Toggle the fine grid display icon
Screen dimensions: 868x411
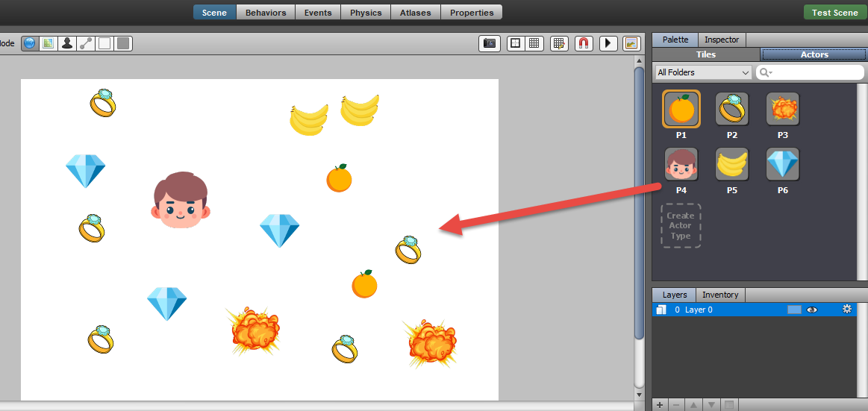(534, 43)
